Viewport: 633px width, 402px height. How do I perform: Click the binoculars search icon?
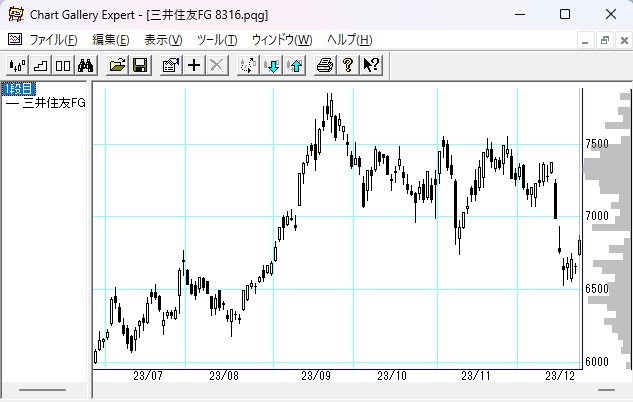point(85,65)
